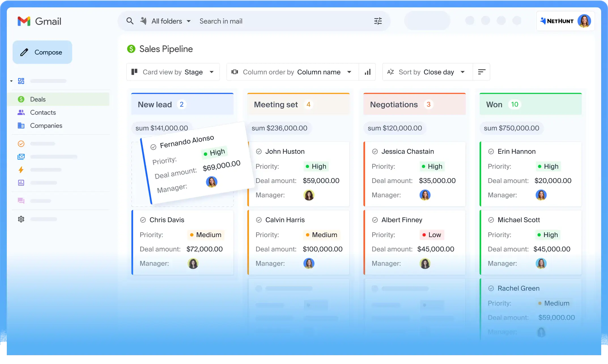Image resolution: width=608 pixels, height=364 pixels.
Task: Click the Search in mail field
Action: [255, 21]
